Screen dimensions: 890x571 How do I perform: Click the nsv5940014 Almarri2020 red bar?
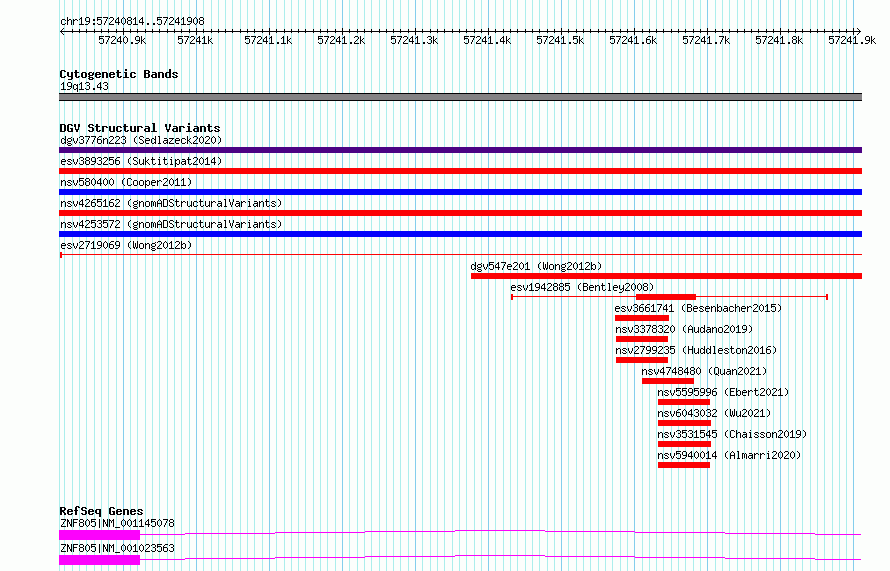684,465
